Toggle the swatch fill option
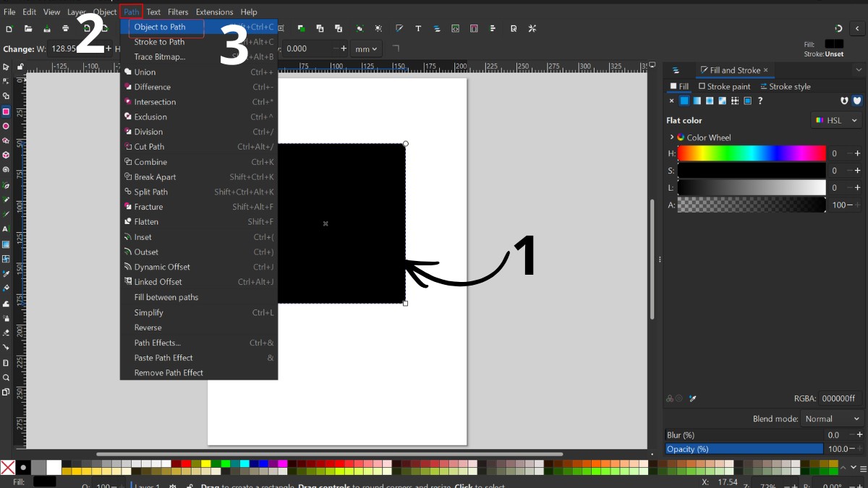Image resolution: width=868 pixels, height=488 pixels. [x=748, y=101]
